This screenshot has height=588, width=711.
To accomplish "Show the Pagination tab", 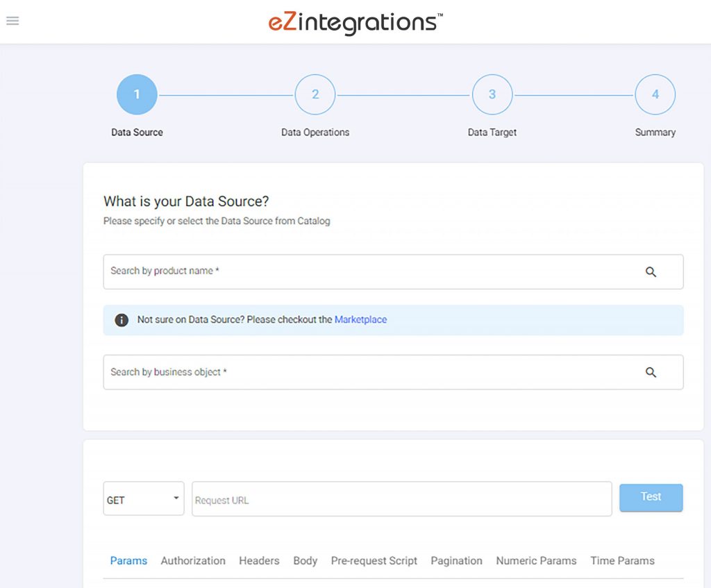I will pos(456,561).
